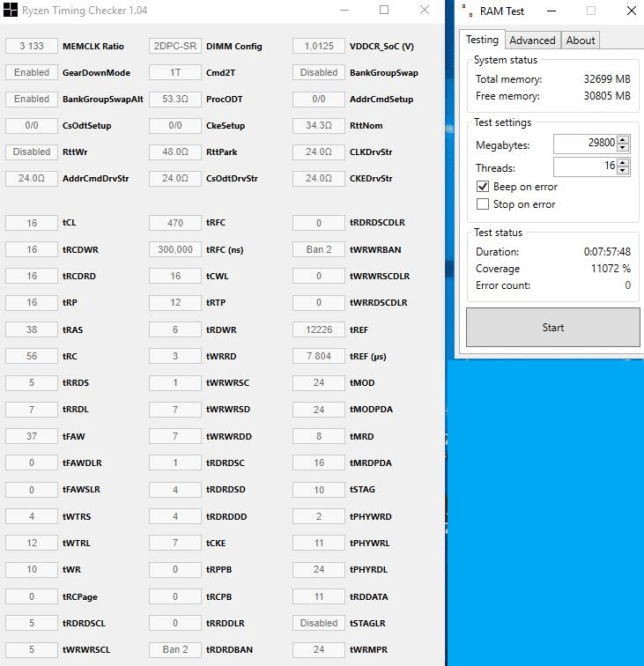Click the BankGroupSwap Disabled field
The image size is (644, 666).
click(x=319, y=72)
